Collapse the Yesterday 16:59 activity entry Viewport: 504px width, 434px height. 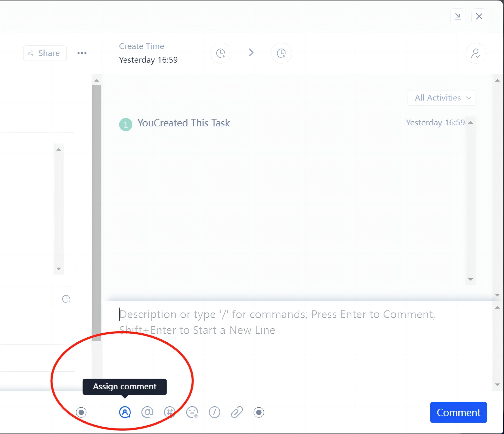471,123
